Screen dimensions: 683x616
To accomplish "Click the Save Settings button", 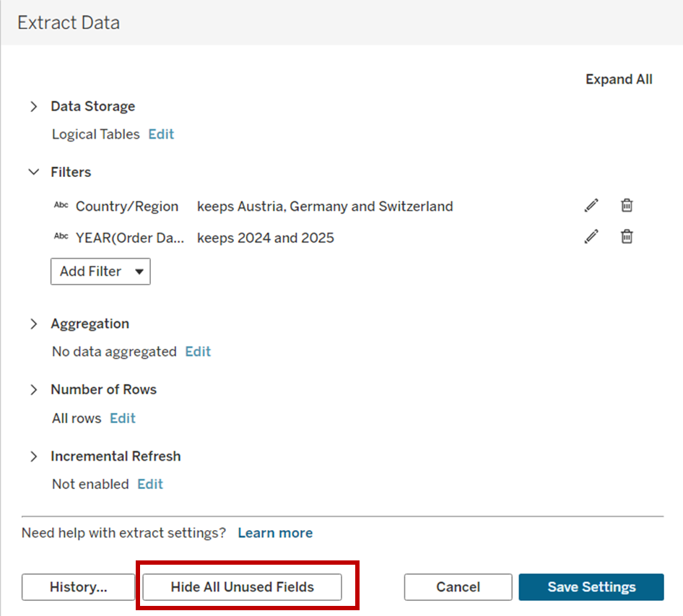I will tap(591, 587).
